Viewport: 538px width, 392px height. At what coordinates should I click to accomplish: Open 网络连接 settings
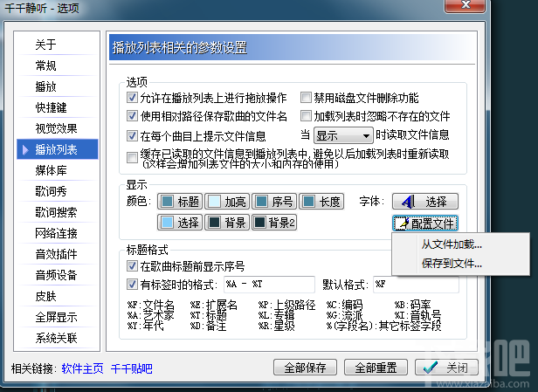(57, 233)
